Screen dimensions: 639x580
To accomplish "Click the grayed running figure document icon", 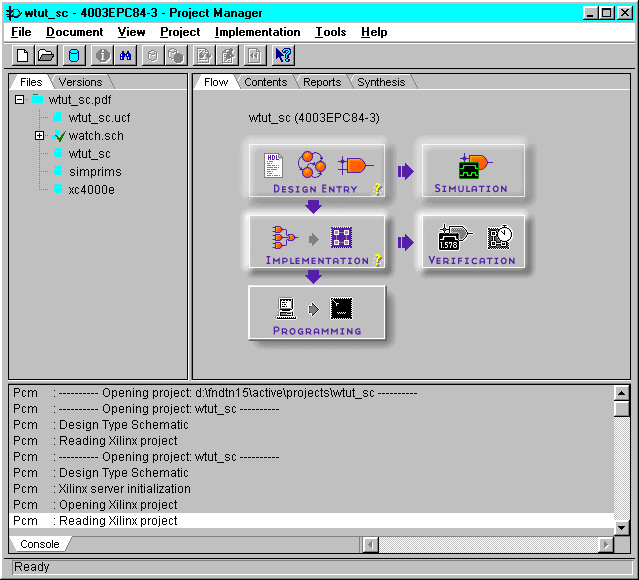I will click(227, 55).
